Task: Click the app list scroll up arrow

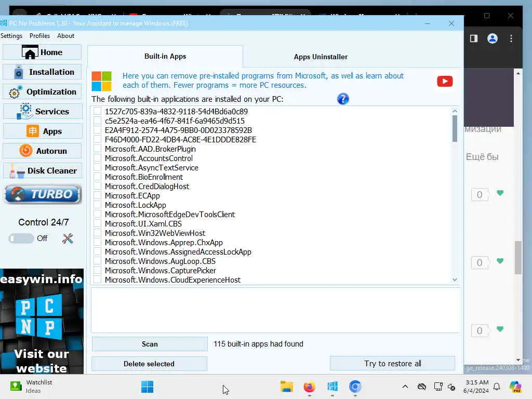Action: (x=455, y=111)
